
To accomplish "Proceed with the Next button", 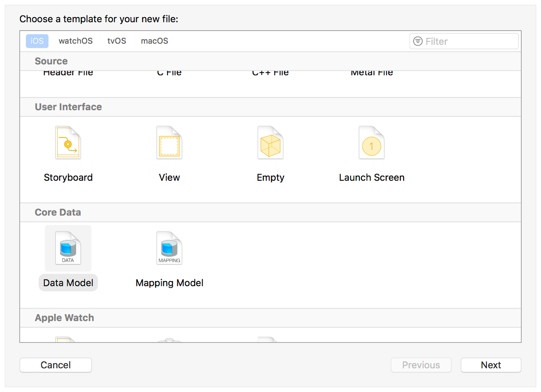I will point(490,365).
